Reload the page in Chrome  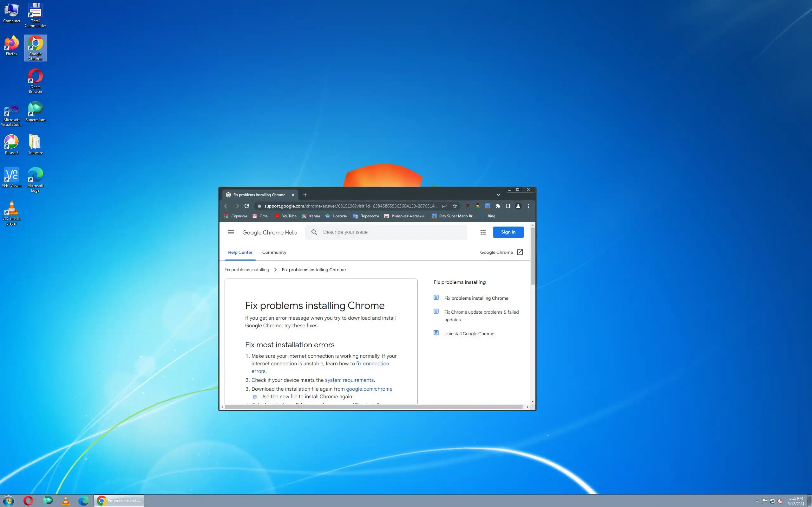[247, 206]
